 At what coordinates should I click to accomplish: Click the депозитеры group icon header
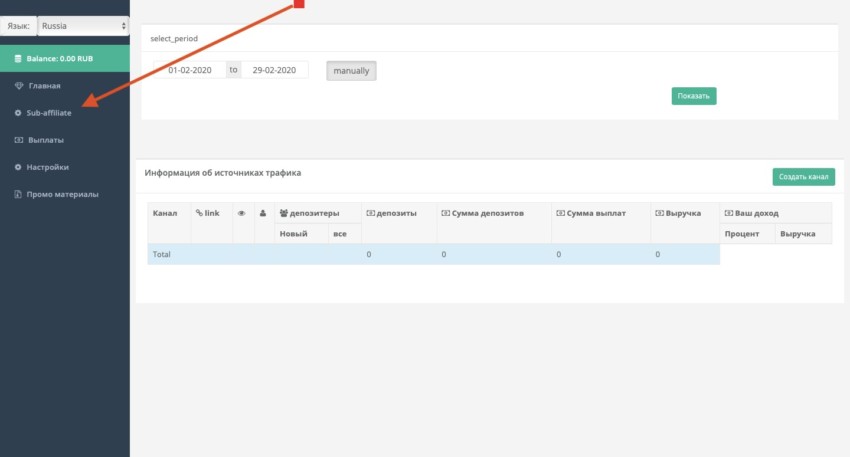tap(284, 213)
